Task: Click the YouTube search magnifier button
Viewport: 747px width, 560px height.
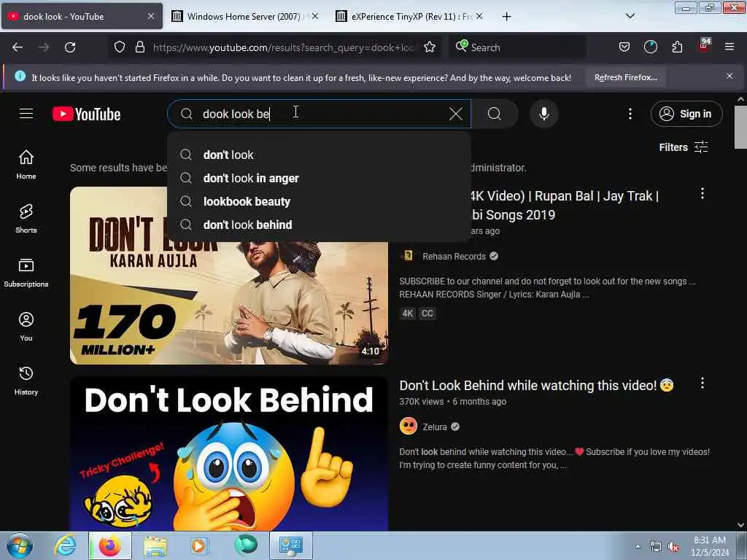Action: pyautogui.click(x=495, y=114)
